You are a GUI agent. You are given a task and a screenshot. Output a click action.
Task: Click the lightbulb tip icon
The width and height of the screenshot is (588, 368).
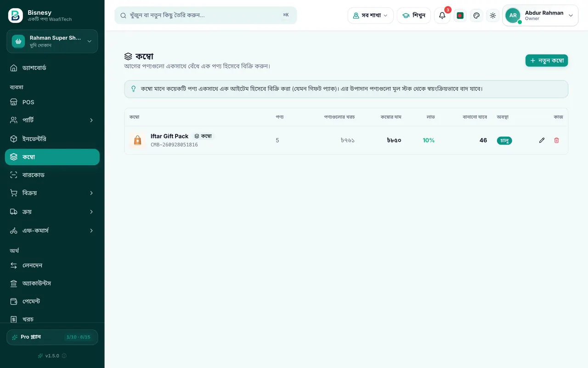(x=134, y=89)
